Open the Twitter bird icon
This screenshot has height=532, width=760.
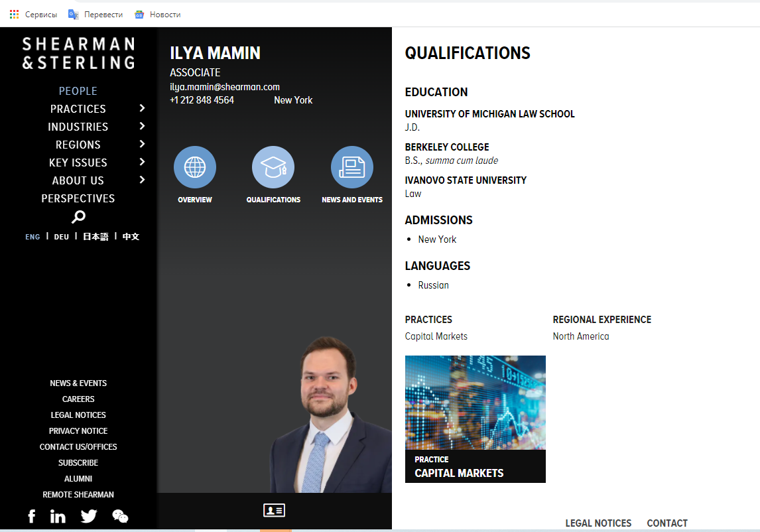pos(89,516)
